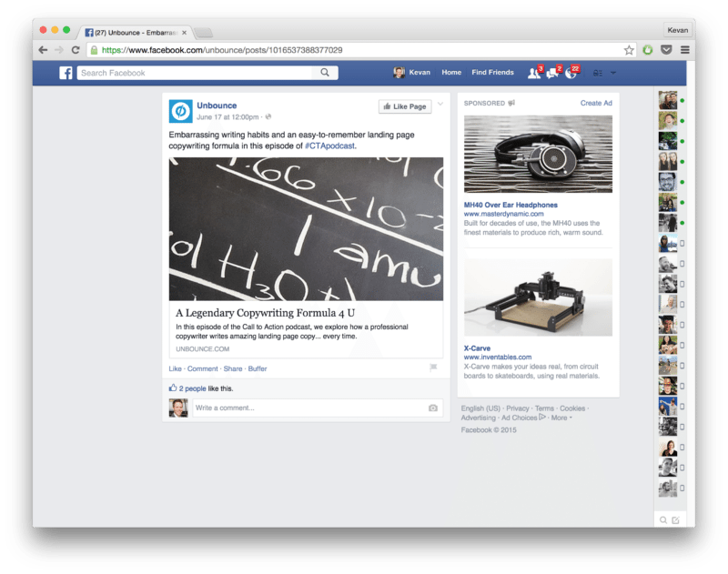Viewport: 728px width, 574px height.
Task: View friend requests icon
Action: click(x=534, y=73)
